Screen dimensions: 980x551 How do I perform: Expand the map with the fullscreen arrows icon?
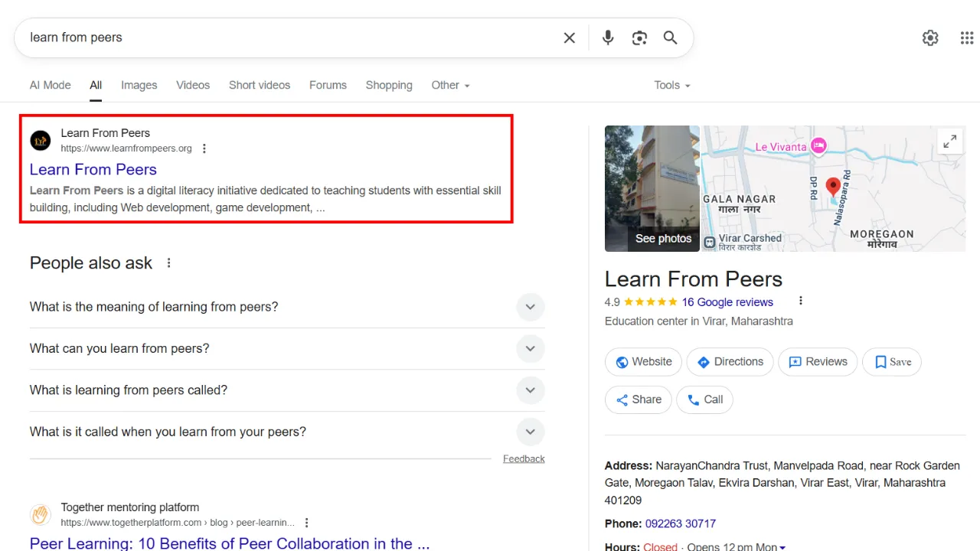[950, 142]
